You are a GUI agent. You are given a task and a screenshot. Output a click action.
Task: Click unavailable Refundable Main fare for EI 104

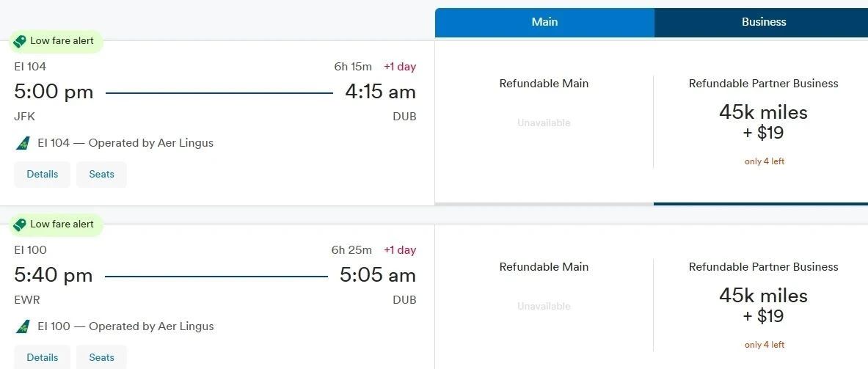[x=544, y=122]
